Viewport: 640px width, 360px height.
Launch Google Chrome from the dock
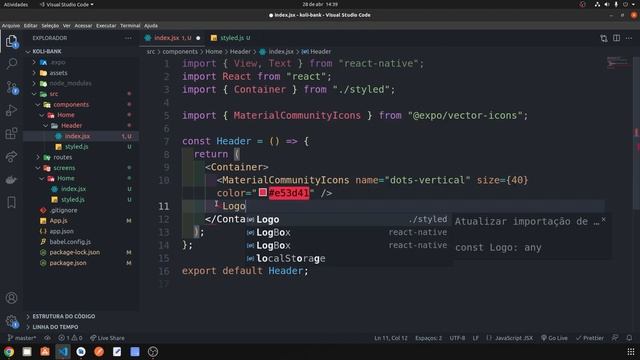click(x=9, y=352)
